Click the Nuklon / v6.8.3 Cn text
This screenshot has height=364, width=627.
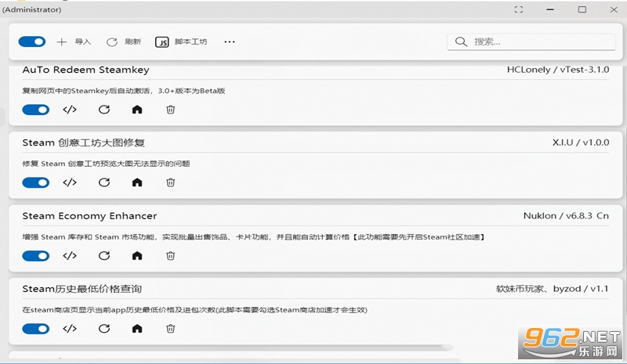pos(566,216)
